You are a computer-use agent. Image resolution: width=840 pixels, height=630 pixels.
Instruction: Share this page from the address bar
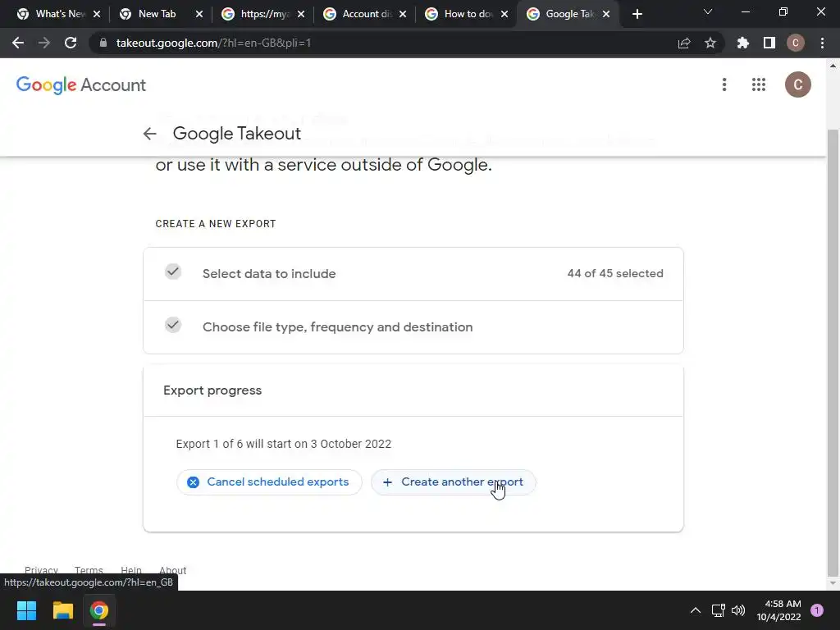coord(684,43)
